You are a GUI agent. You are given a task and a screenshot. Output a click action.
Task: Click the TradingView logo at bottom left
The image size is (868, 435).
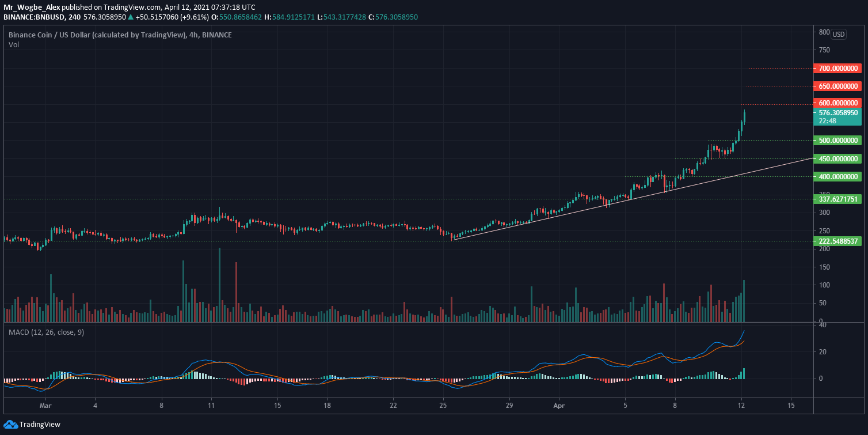(x=32, y=425)
